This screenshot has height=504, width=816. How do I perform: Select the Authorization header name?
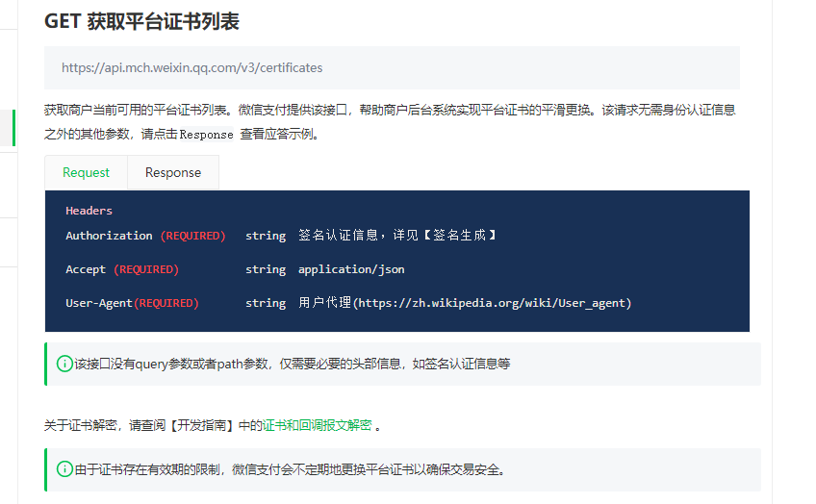[109, 236]
